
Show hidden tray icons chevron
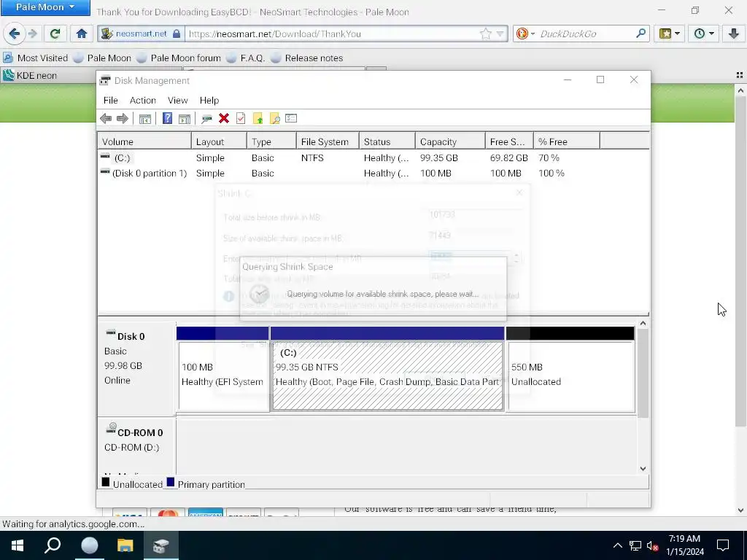pyautogui.click(x=617, y=545)
